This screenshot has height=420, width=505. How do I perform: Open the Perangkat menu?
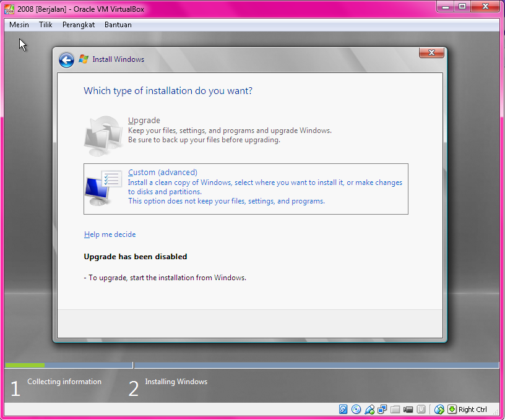79,25
